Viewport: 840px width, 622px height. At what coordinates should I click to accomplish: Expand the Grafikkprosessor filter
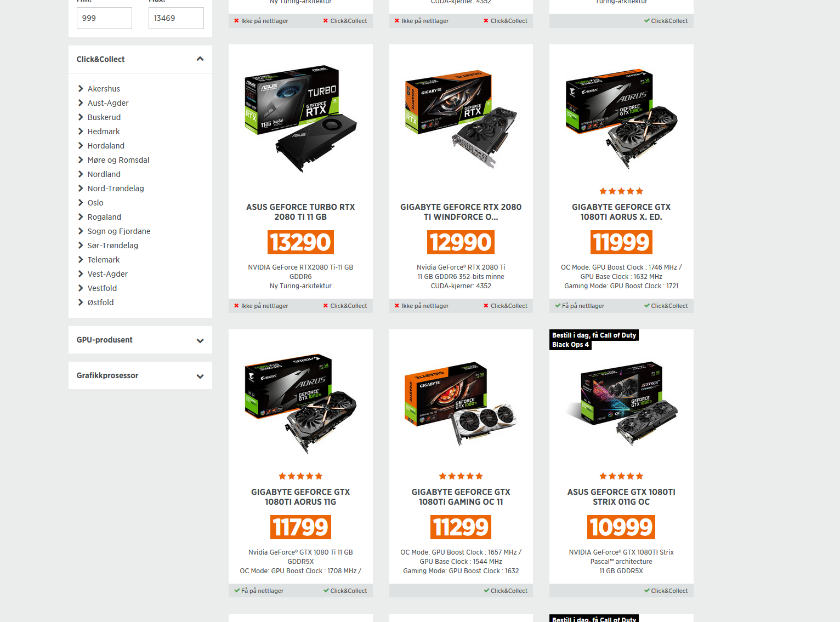pyautogui.click(x=200, y=376)
